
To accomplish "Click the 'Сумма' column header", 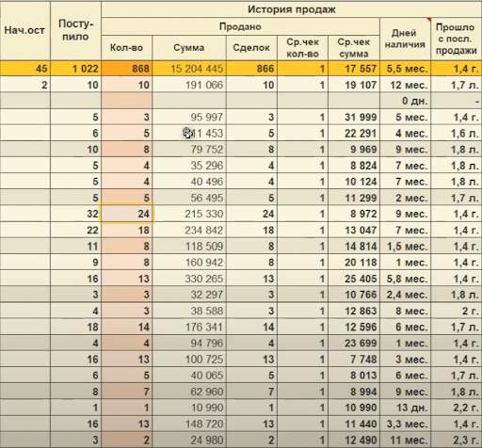I will 189,48.
